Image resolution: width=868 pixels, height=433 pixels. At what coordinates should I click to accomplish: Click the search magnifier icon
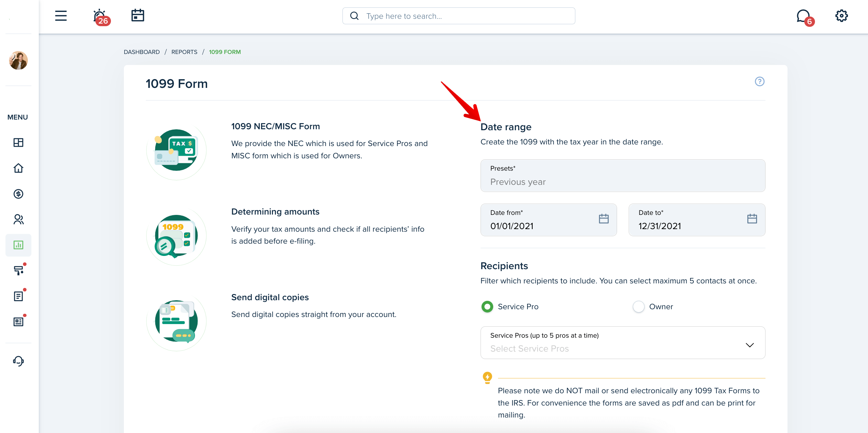(x=354, y=16)
